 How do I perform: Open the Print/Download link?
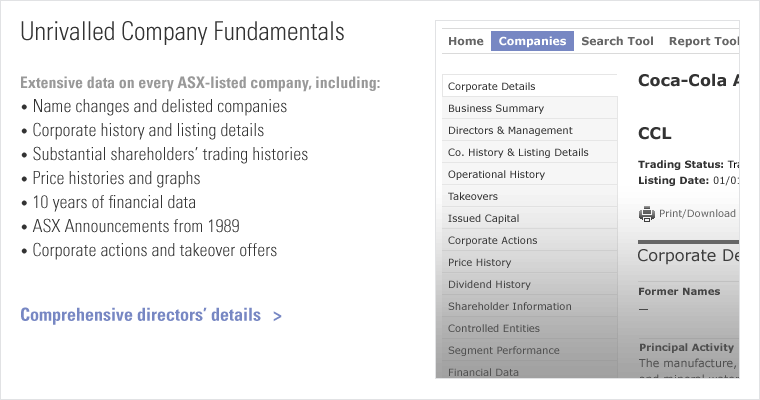point(697,213)
